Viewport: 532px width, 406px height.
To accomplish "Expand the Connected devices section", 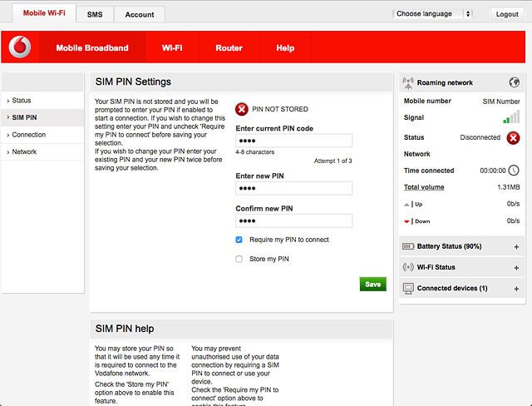I will click(516, 289).
